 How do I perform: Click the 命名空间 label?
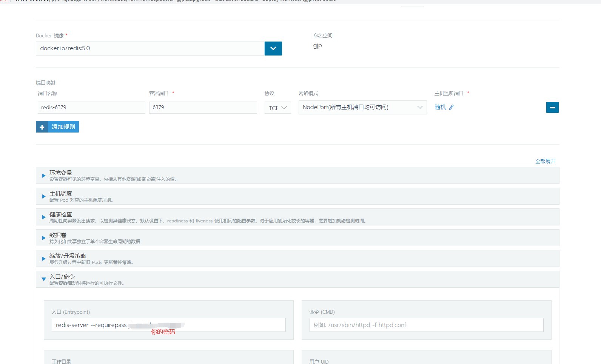click(323, 35)
